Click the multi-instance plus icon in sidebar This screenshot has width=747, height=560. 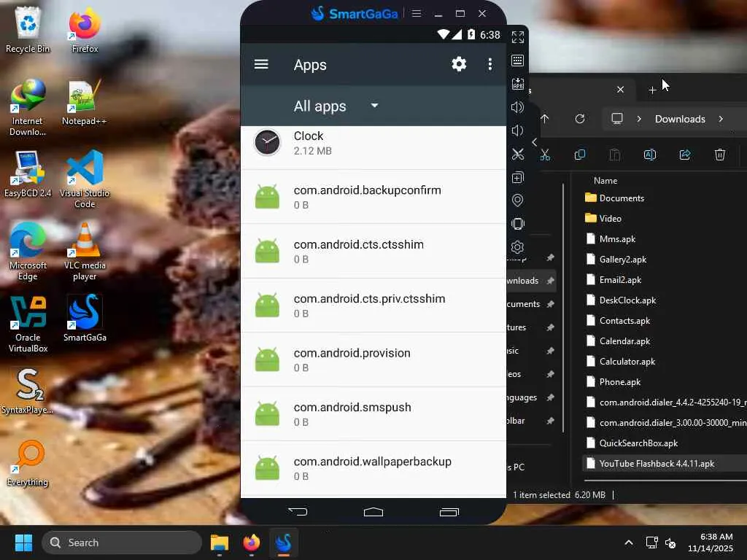(518, 177)
